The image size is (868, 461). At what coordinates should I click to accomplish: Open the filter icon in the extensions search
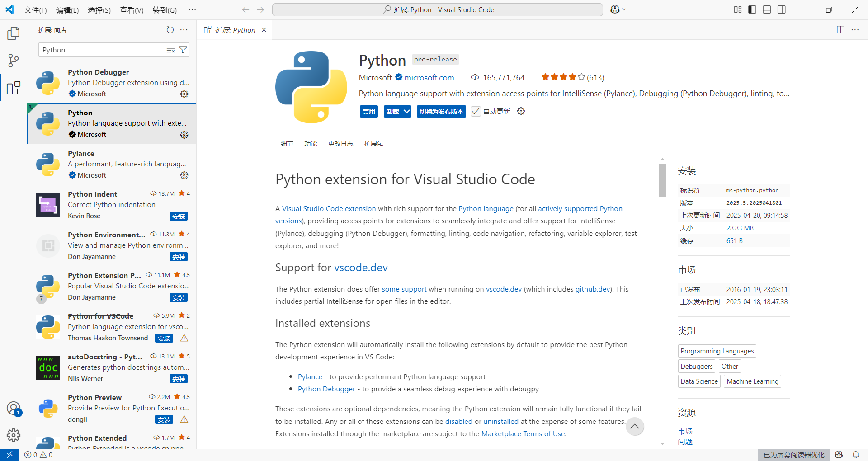[183, 50]
